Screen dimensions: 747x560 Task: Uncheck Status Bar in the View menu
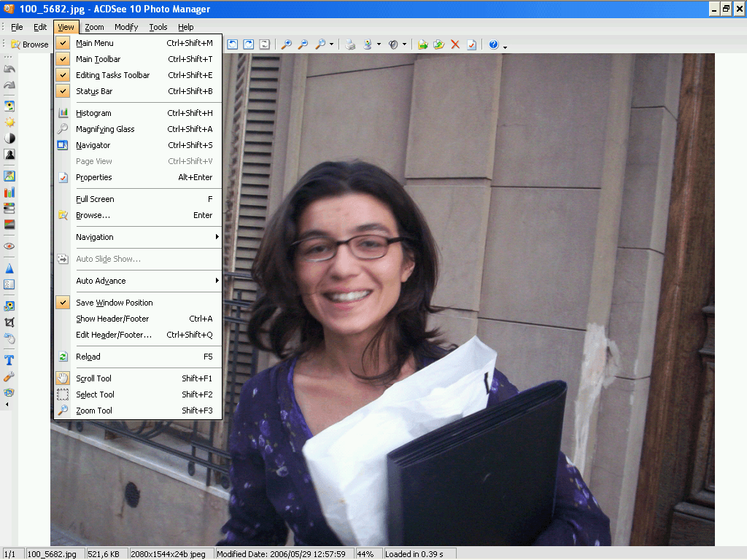96,91
